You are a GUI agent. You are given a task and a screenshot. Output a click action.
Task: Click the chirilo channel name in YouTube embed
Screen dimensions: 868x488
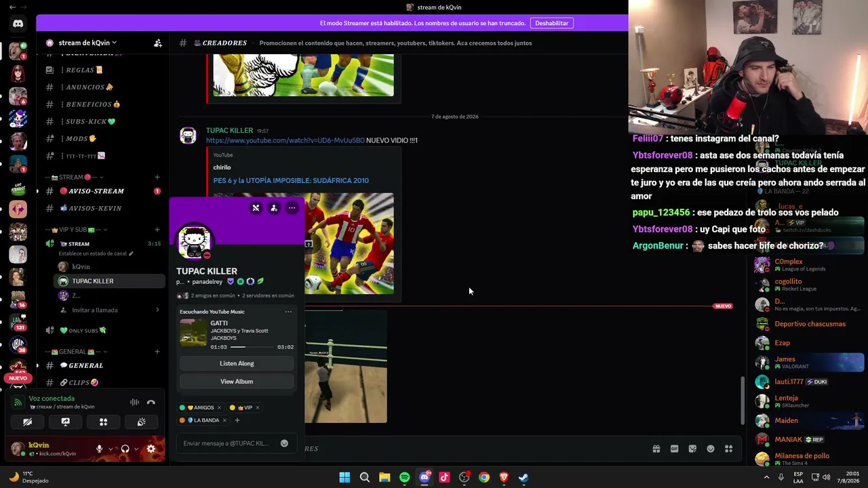(222, 167)
